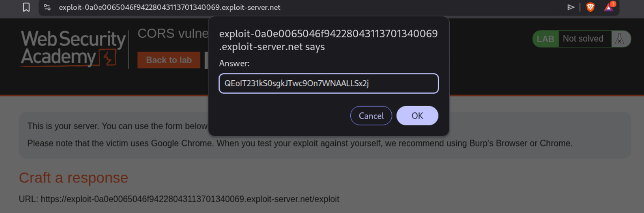Image resolution: width=644 pixels, height=213 pixels.
Task: Click the Web Security Academy logo
Action: (x=73, y=49)
